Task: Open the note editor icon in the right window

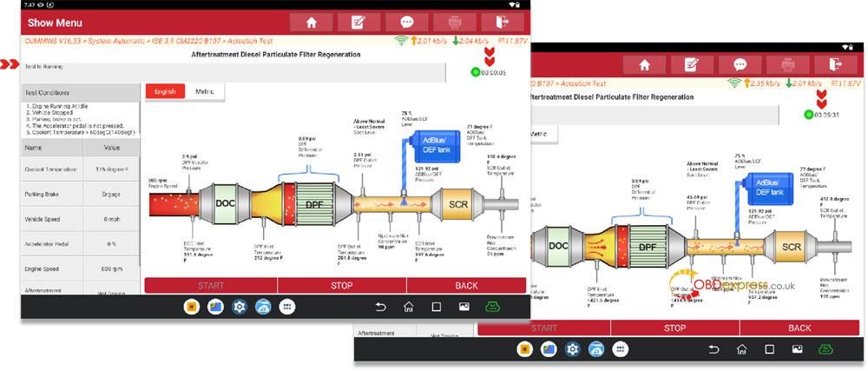Action: (x=692, y=65)
